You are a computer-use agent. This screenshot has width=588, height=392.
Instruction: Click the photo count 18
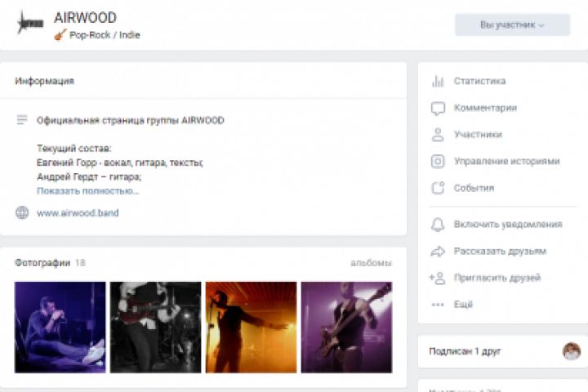coord(80,263)
